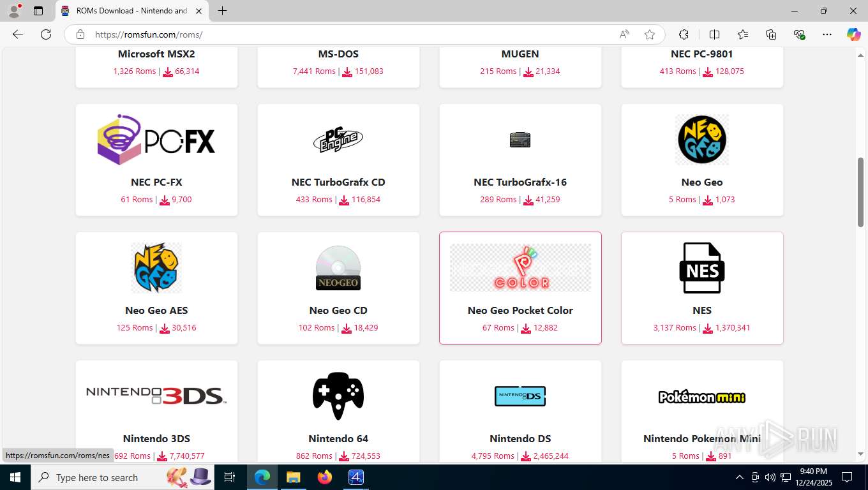Open Task View on the taskbar
868x490 pixels.
[230, 477]
